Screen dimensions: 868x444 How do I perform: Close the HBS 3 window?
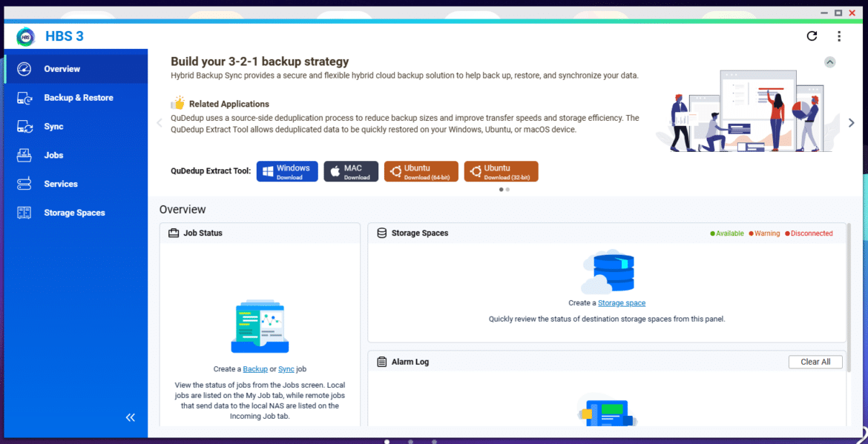click(x=853, y=13)
